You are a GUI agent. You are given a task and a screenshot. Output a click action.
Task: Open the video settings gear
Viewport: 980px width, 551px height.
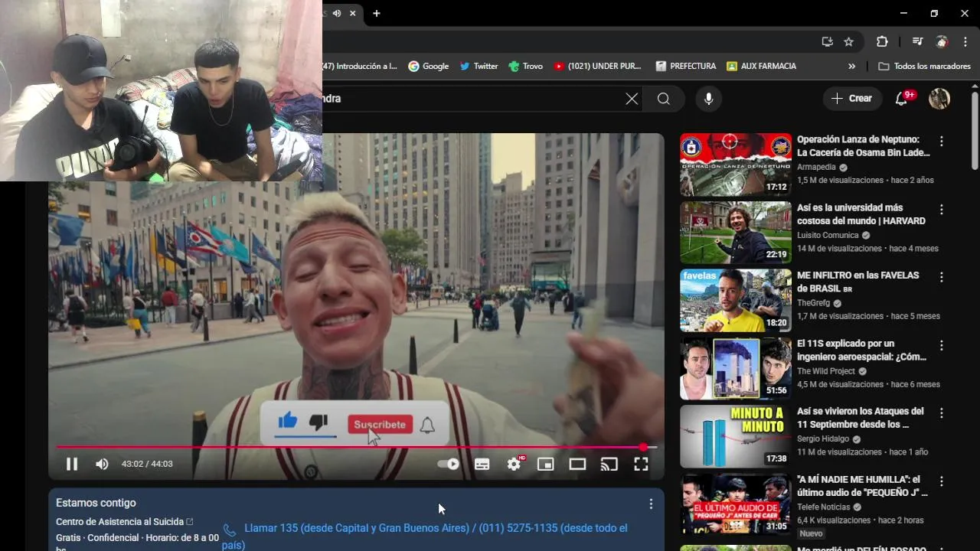514,464
